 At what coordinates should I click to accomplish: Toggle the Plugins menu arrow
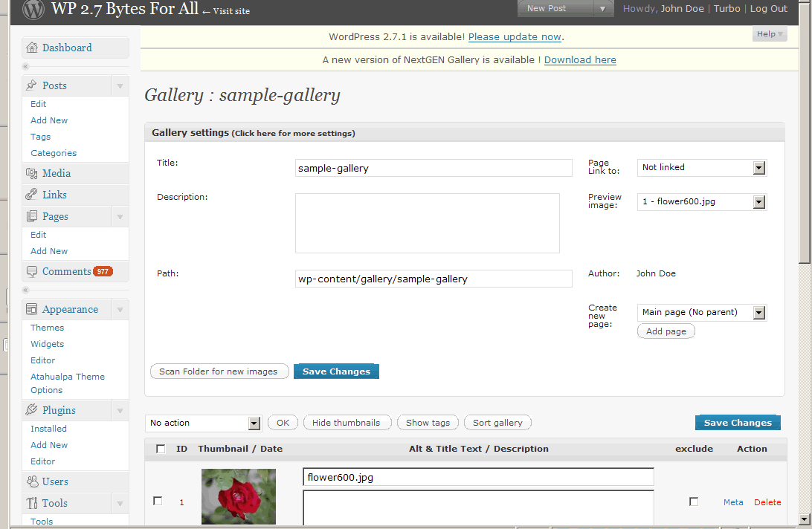[x=120, y=411]
